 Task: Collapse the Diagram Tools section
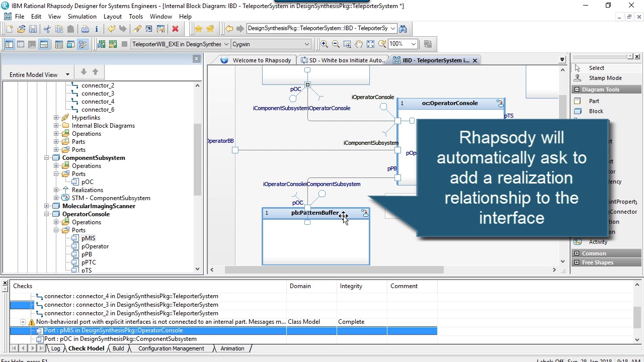577,89
